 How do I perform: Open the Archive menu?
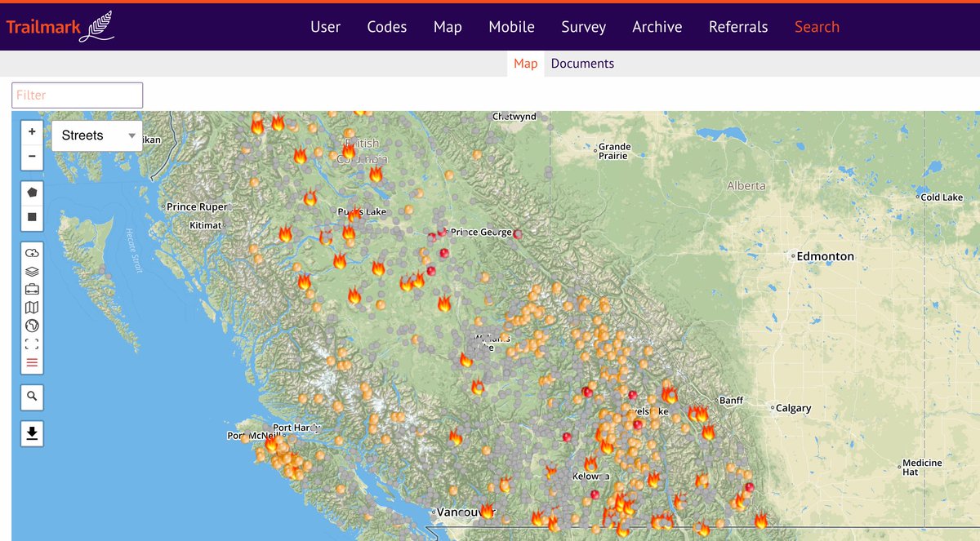click(x=657, y=27)
